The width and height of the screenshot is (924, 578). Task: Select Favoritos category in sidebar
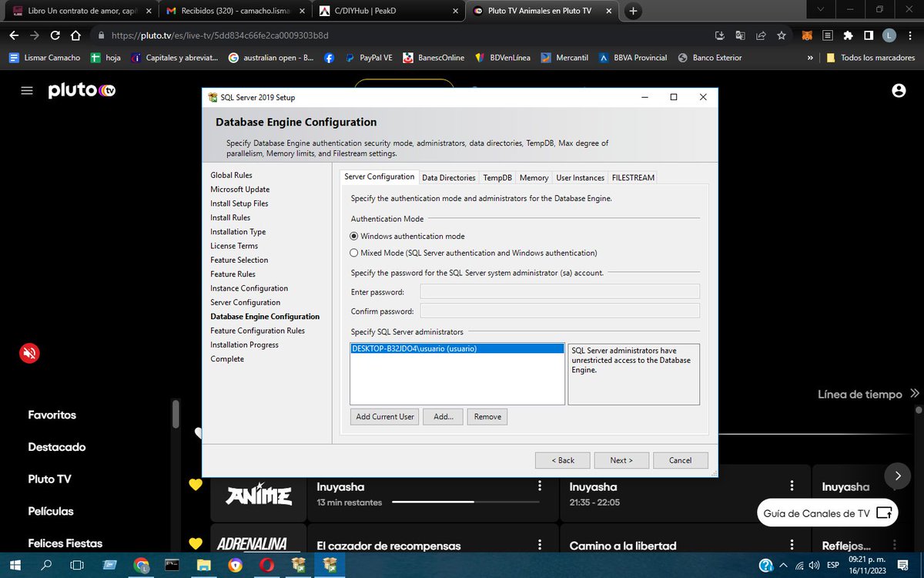pyautogui.click(x=52, y=415)
